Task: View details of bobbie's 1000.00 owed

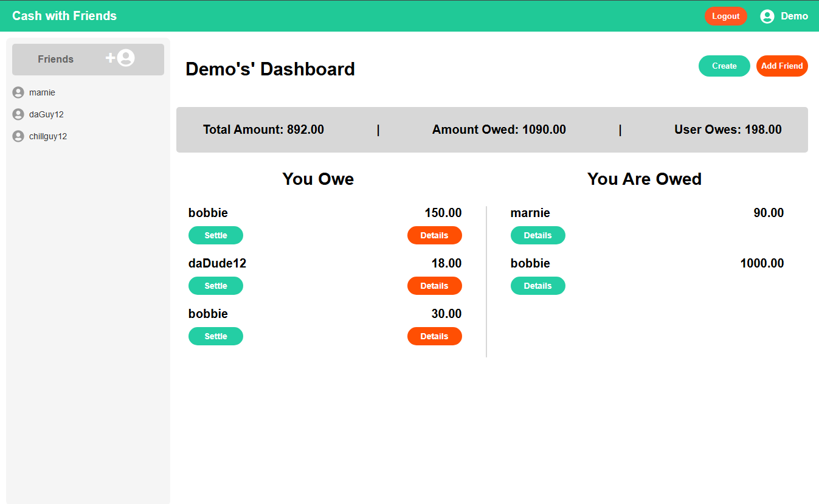Action: tap(537, 286)
